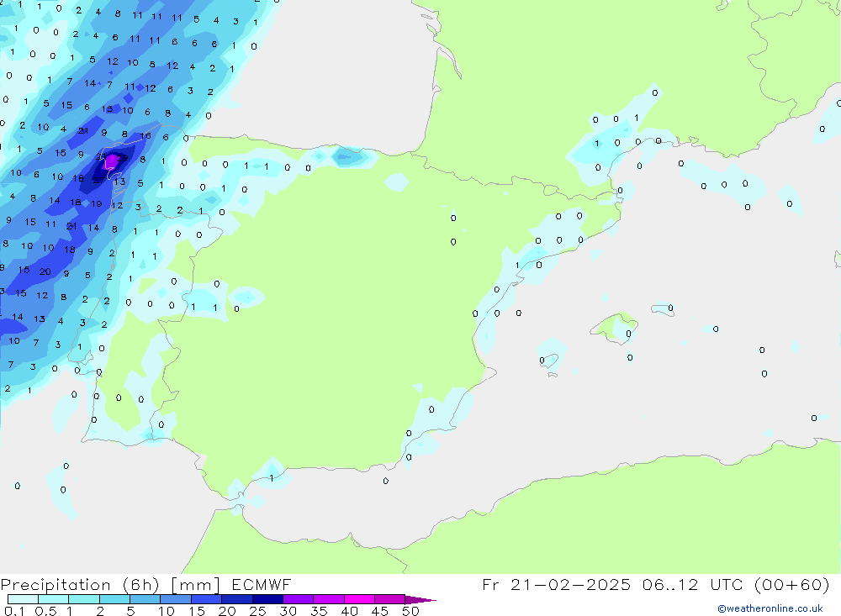Click the 5–10 mm legend color box

[145, 599]
